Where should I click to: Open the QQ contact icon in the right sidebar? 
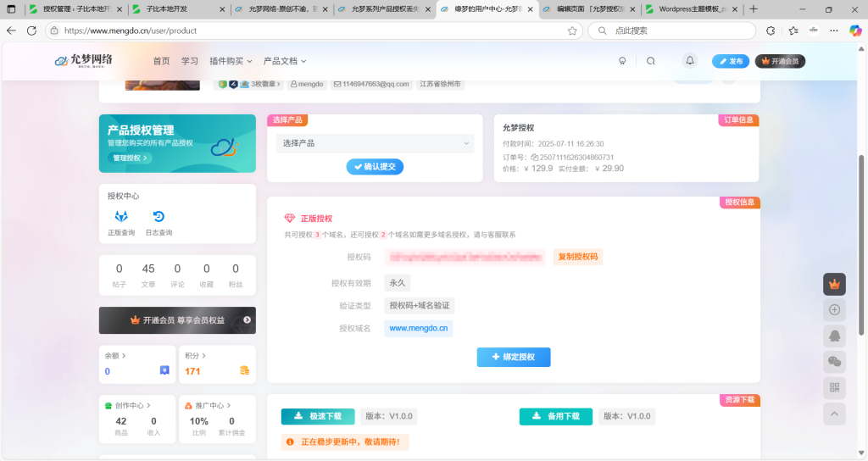tap(834, 336)
